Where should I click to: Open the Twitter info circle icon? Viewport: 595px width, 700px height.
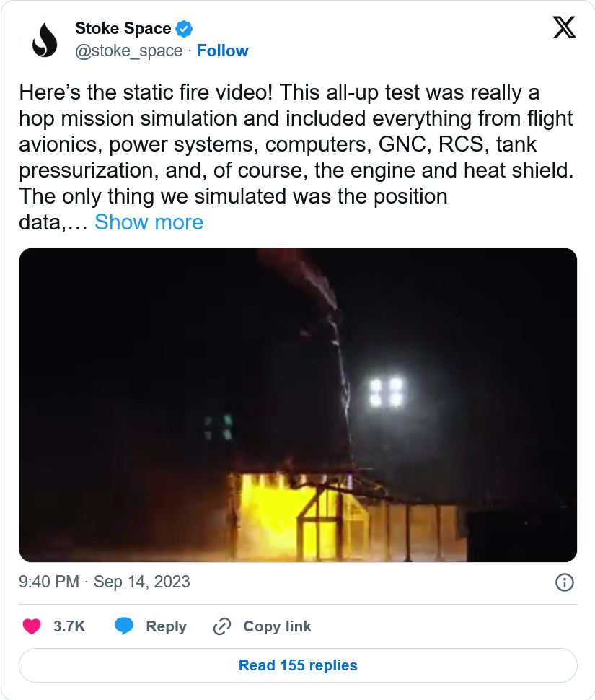[x=564, y=582]
